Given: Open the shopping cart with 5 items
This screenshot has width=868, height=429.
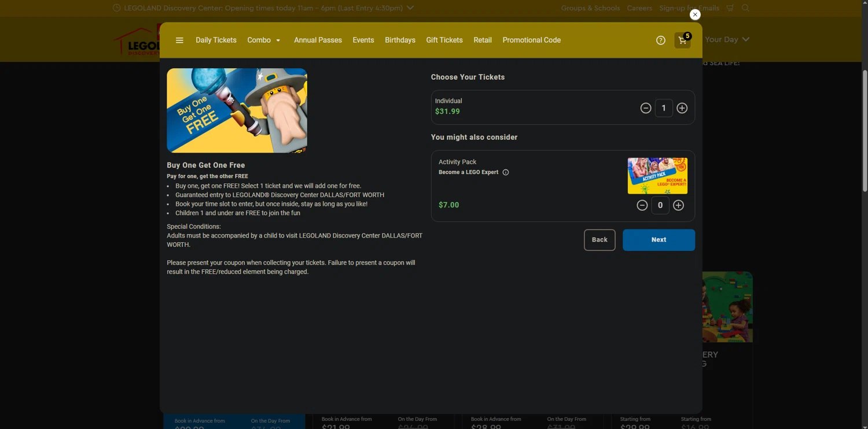Looking at the screenshot, I should (x=683, y=40).
